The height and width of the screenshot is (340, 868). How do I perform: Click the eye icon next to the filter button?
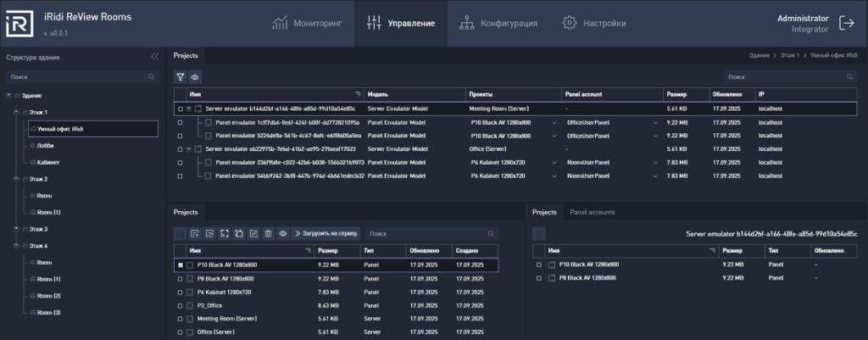(x=195, y=77)
